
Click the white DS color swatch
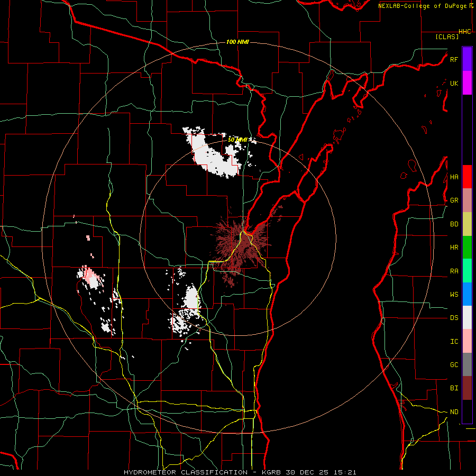(467, 317)
